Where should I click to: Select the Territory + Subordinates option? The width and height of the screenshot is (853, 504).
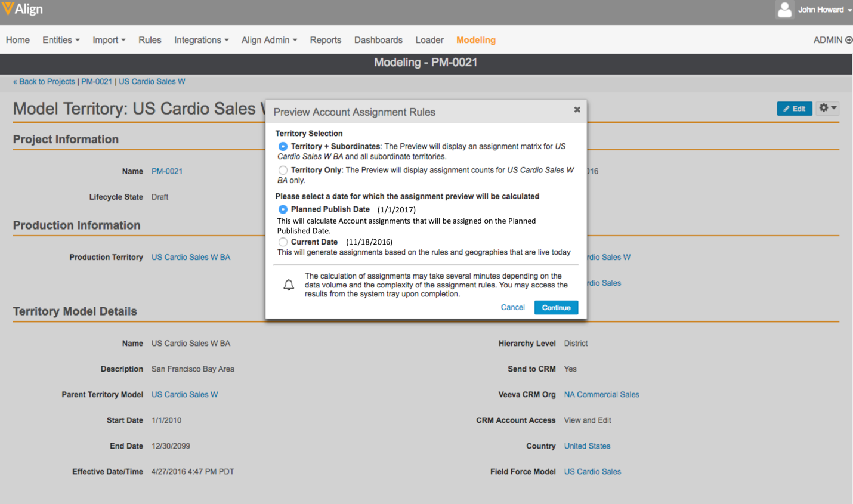point(283,146)
